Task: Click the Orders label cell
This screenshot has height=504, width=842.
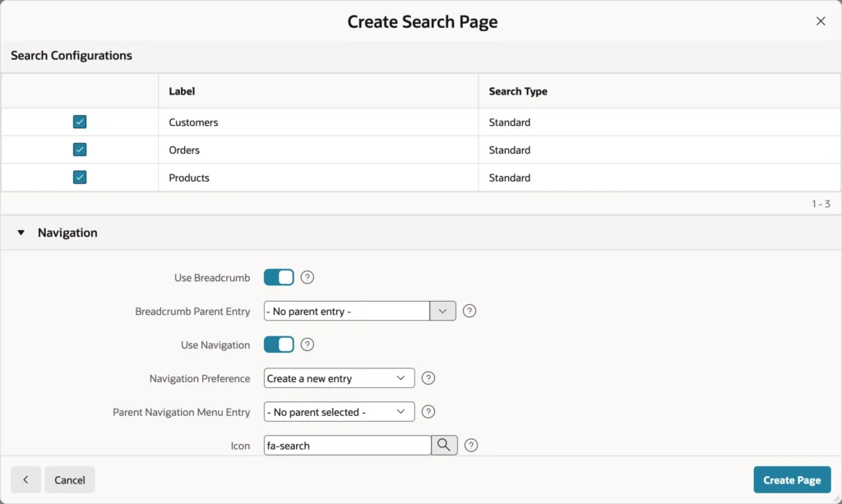Action: (318, 150)
